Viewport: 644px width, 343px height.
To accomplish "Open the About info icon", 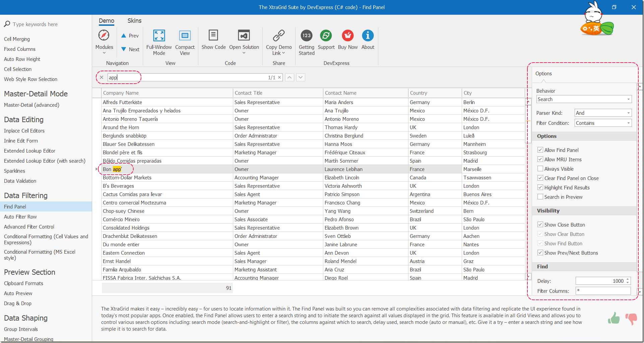I will [368, 35].
